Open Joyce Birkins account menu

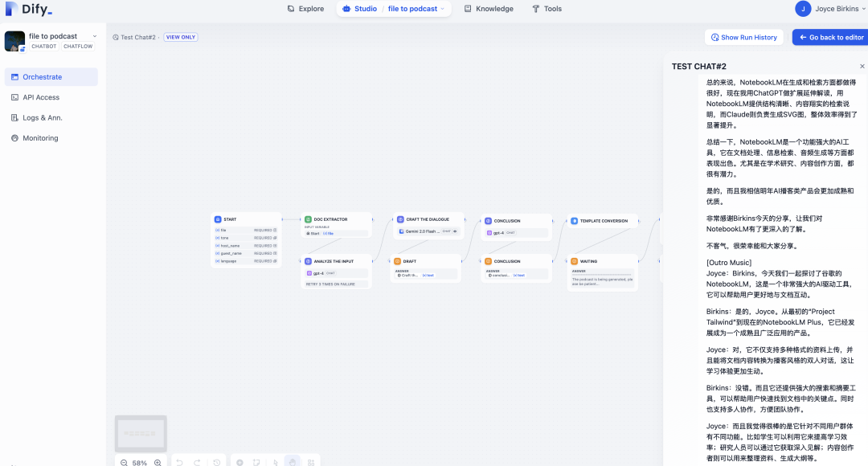click(x=840, y=9)
